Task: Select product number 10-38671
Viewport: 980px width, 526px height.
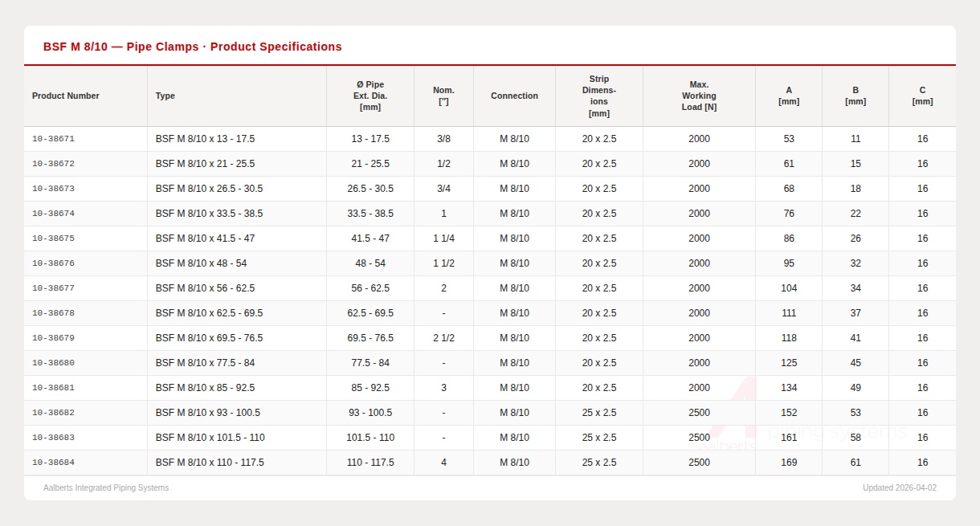Action: (x=53, y=139)
